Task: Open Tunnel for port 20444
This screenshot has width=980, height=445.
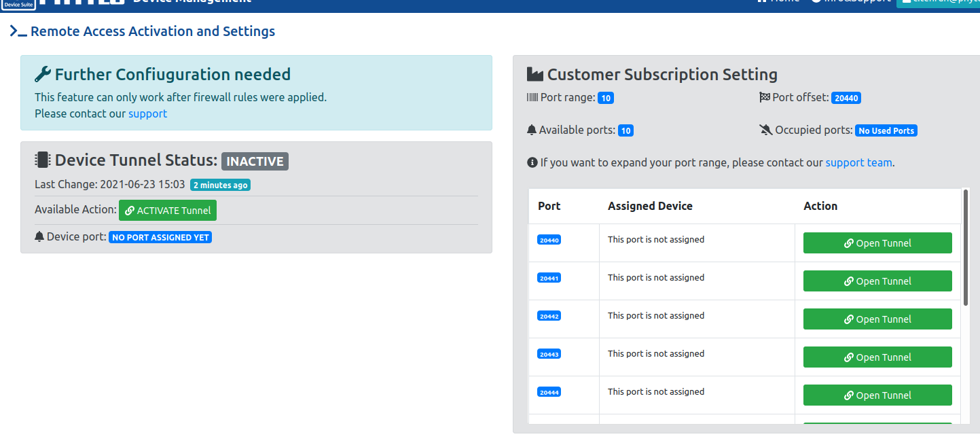Action: point(877,395)
